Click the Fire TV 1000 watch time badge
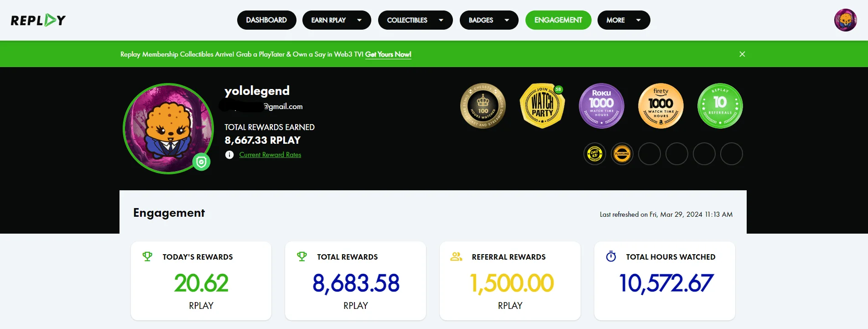The image size is (868, 329). [x=661, y=106]
